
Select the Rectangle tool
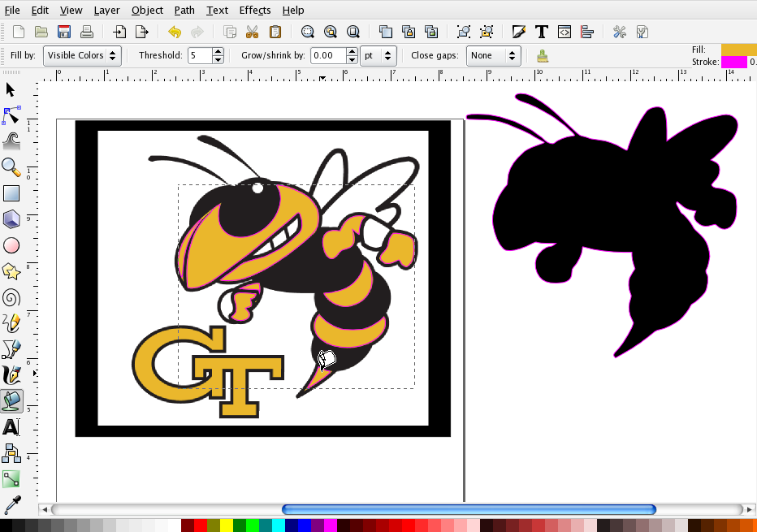pos(11,193)
